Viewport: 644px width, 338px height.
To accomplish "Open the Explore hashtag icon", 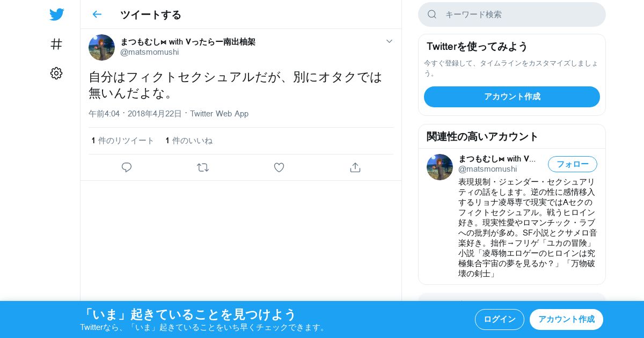I will point(56,44).
